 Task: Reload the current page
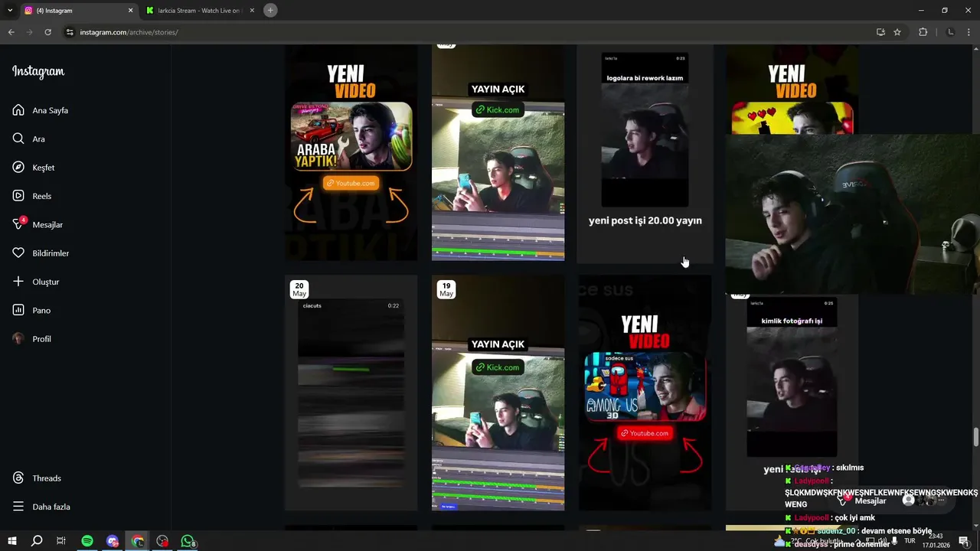click(47, 32)
